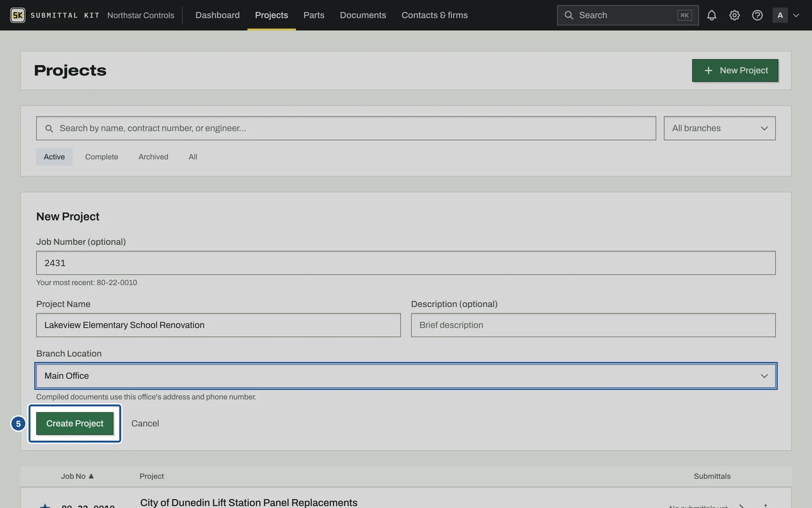Image resolution: width=812 pixels, height=508 pixels.
Task: Click the Create Project button
Action: [75, 424]
